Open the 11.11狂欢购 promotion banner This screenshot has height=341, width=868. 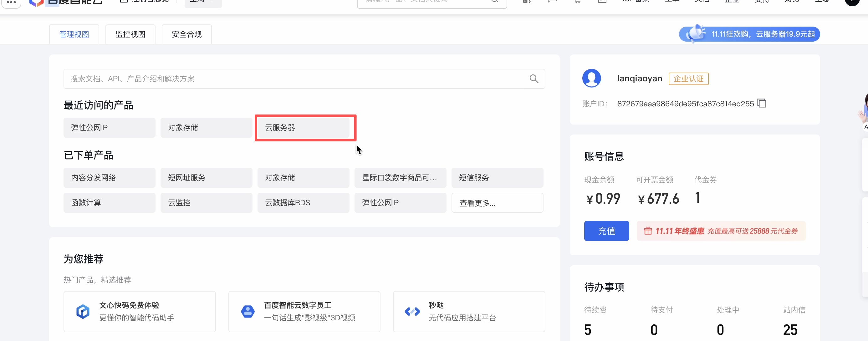click(x=749, y=34)
